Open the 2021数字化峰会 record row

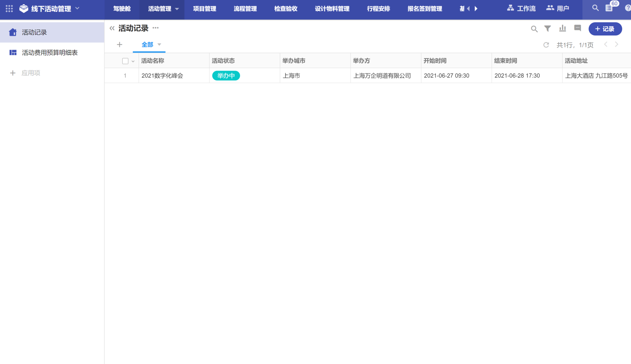coord(162,76)
